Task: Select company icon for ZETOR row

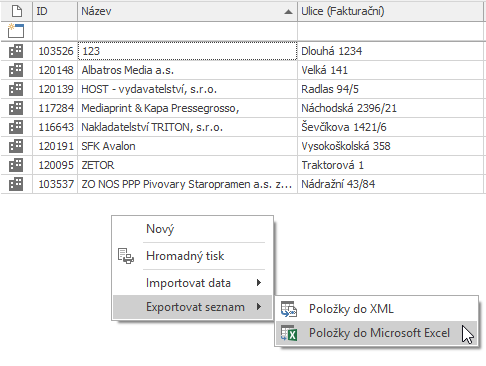Action: click(16, 165)
